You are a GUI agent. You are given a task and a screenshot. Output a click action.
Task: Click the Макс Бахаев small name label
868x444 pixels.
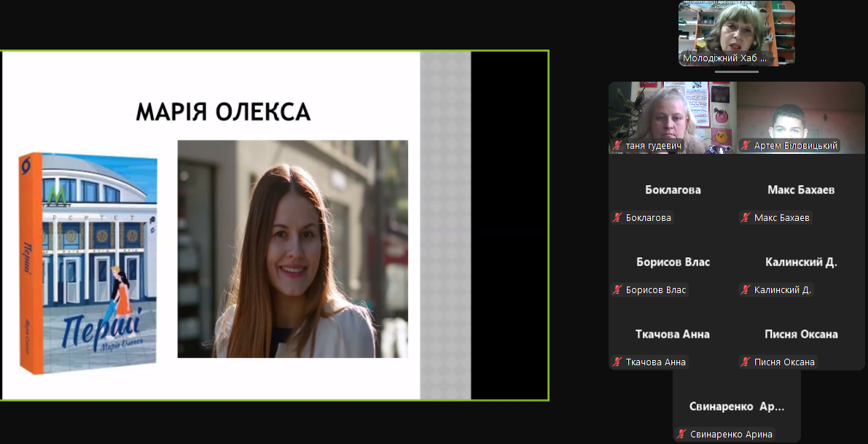782,217
